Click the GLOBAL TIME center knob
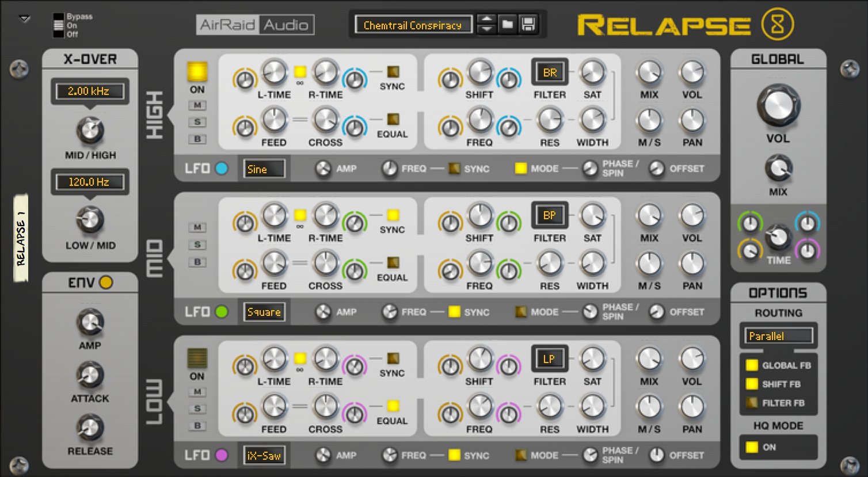This screenshot has height=477, width=868. click(x=778, y=238)
